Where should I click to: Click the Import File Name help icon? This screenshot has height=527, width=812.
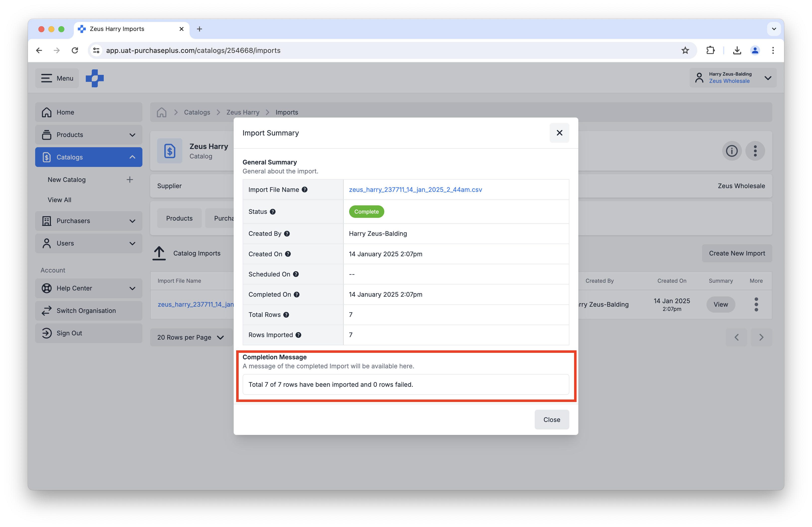[x=304, y=189]
